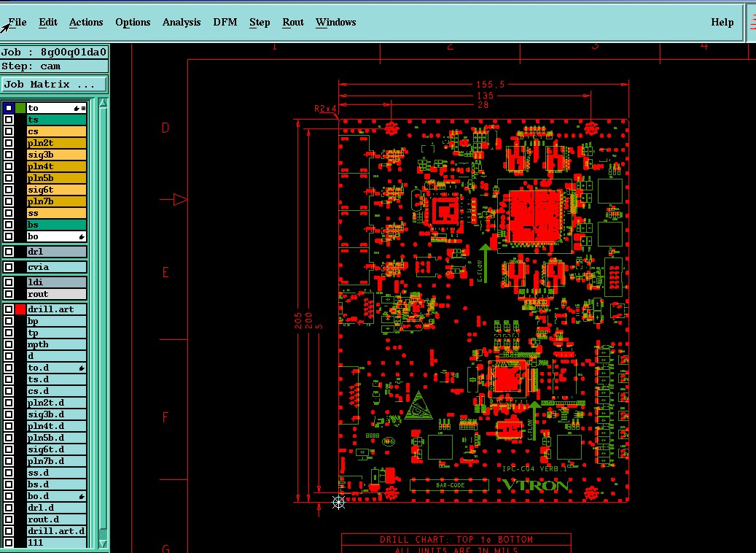Click the small grid icon in the 'to' row
756x553 pixels.
[83, 108]
